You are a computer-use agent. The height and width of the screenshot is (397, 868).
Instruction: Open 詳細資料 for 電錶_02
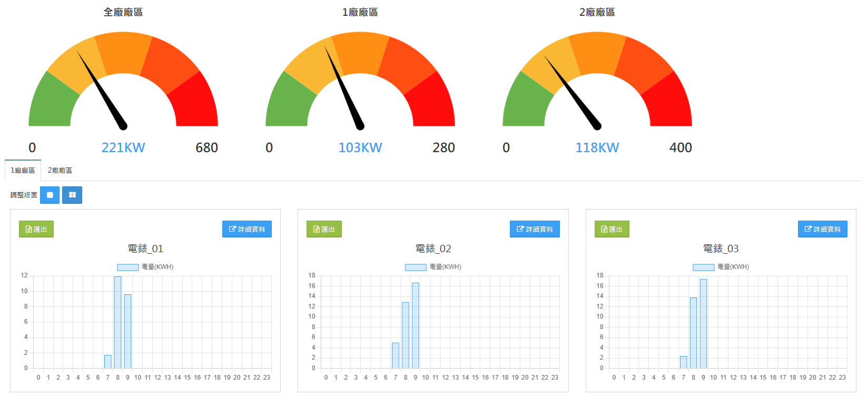[x=535, y=229]
